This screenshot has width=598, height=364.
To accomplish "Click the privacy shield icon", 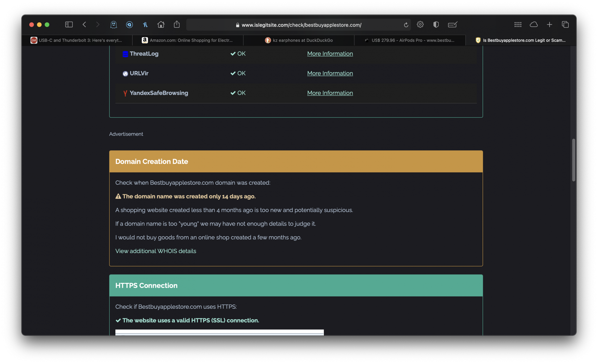I will click(x=436, y=25).
